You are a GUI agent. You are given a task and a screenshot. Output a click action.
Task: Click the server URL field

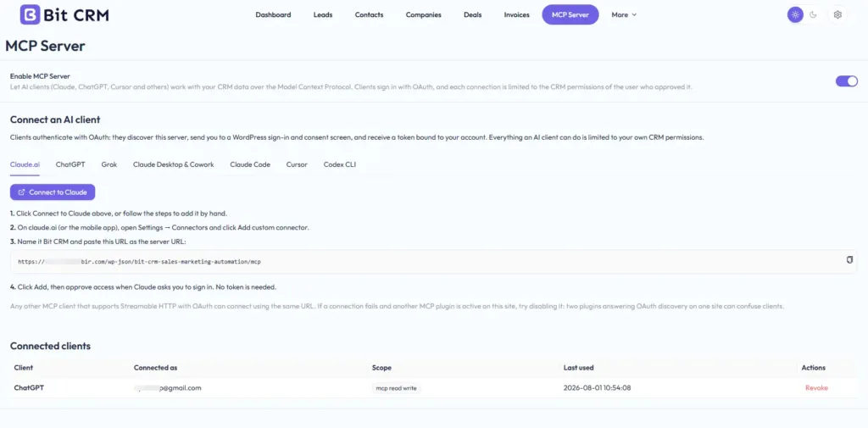coord(433,261)
